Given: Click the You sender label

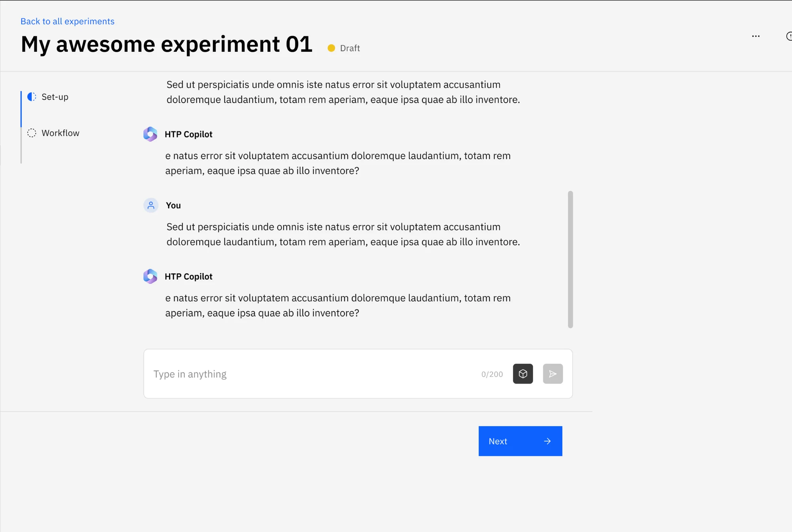Looking at the screenshot, I should [173, 205].
